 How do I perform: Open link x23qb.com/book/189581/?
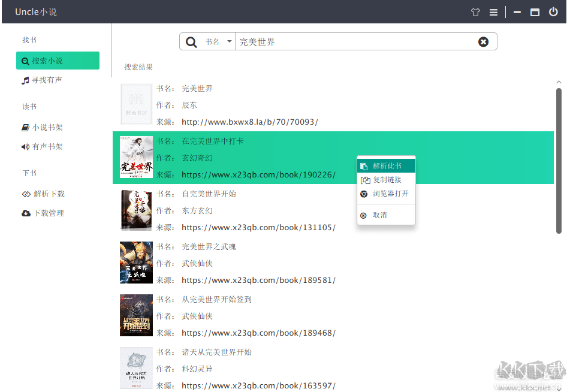(x=258, y=281)
